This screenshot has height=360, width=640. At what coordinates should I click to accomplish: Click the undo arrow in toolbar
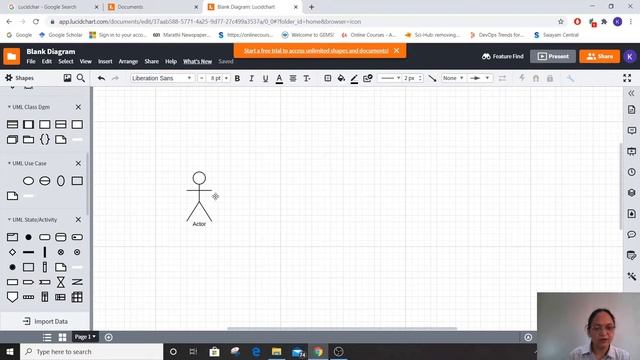pos(101,78)
